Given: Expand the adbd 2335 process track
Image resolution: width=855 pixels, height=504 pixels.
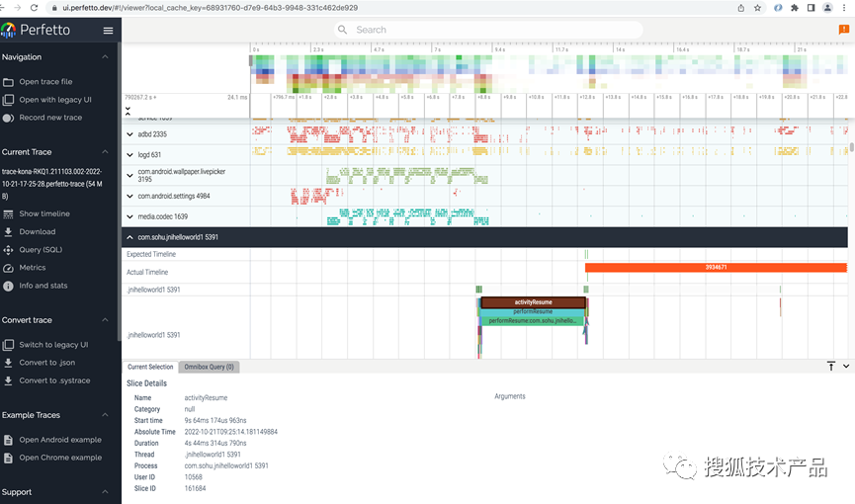Looking at the screenshot, I should 129,134.
